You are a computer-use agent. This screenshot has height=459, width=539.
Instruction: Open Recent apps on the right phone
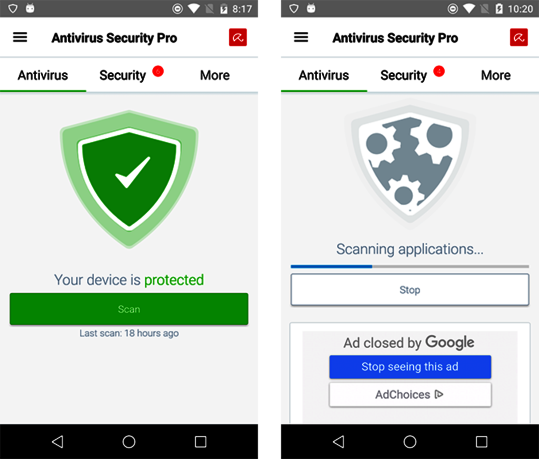(x=481, y=441)
